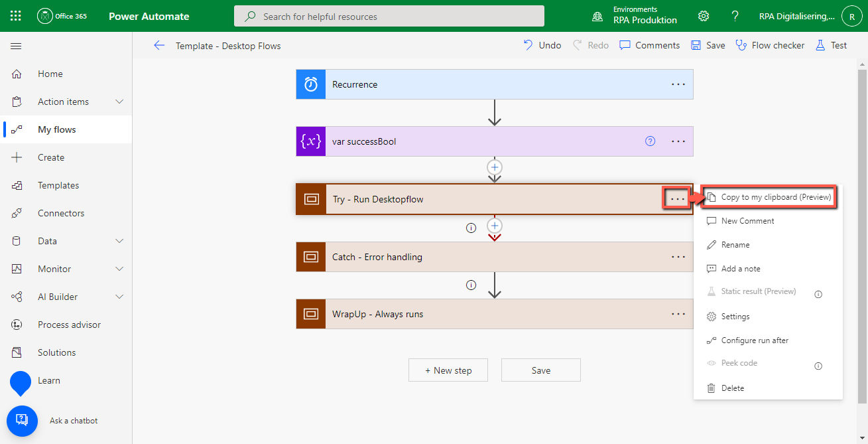
Task: Choose Configure run after
Action: pos(768,340)
